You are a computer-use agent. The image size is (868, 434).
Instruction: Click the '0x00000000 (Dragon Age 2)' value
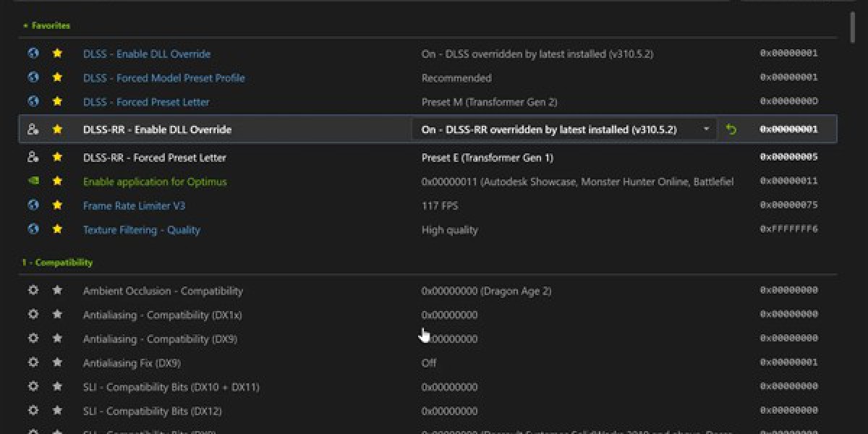tap(486, 290)
